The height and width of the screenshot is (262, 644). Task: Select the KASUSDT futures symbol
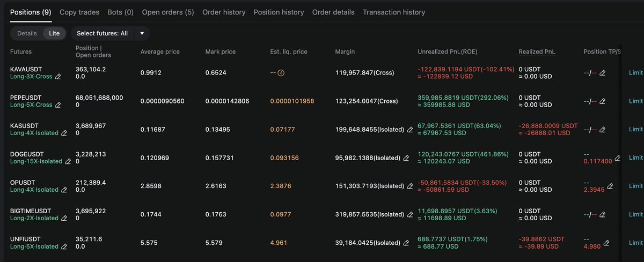point(25,125)
